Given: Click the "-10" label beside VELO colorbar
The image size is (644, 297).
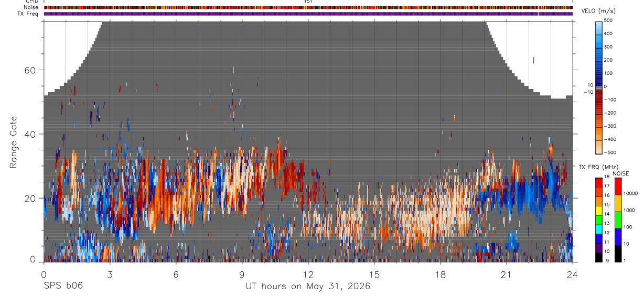Looking at the screenshot, I should 587,92.
